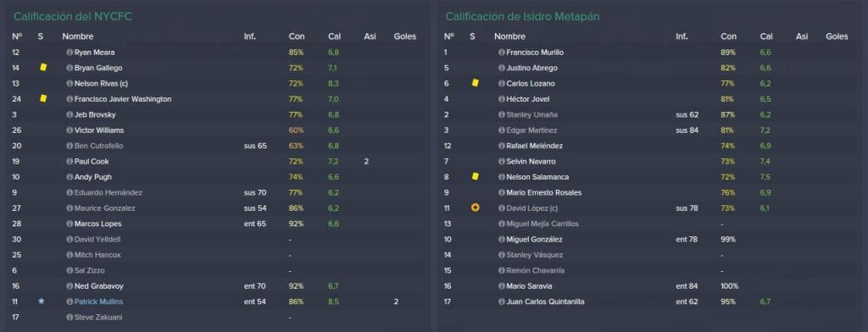
Task: Open Calificación del NYCFC panel title
Action: [73, 17]
